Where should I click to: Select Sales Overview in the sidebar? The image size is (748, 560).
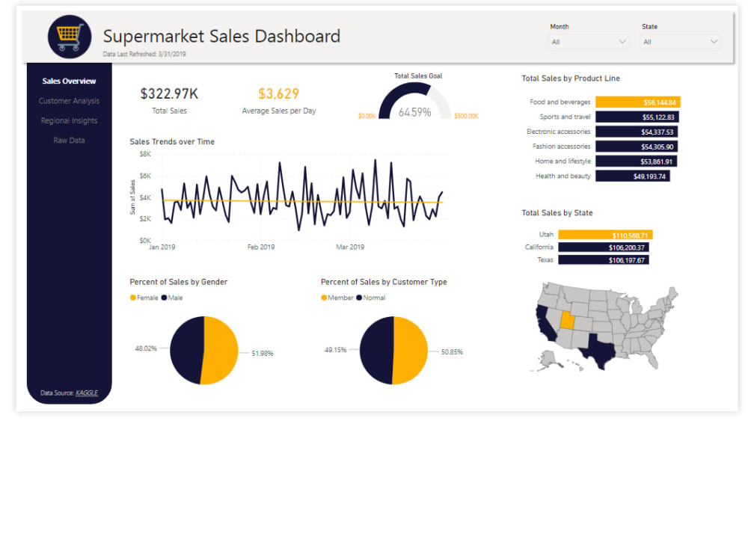68,81
